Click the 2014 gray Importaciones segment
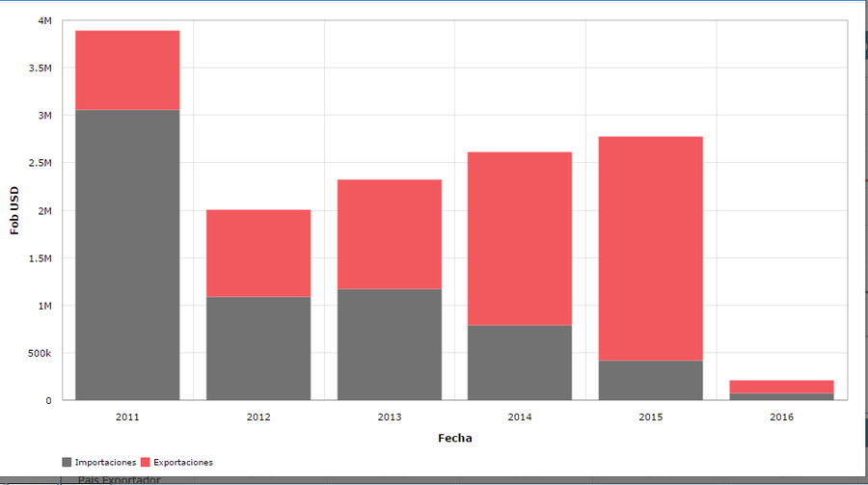 520,363
